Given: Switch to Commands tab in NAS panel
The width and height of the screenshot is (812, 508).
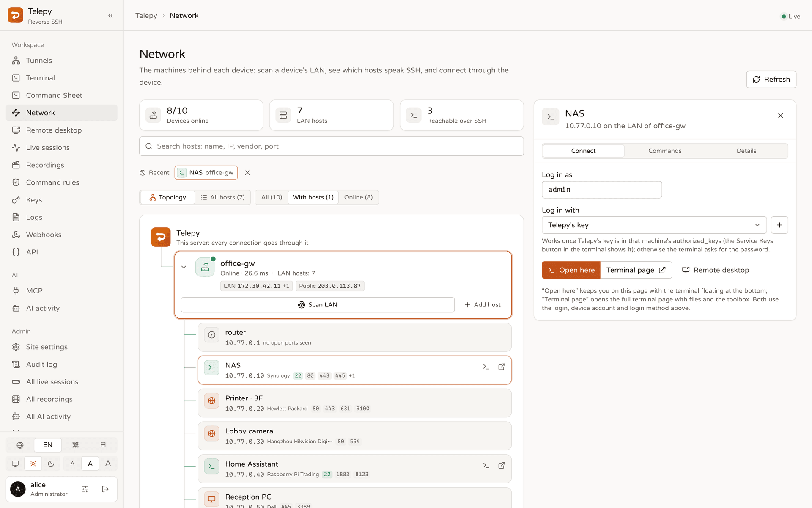Looking at the screenshot, I should [x=665, y=151].
